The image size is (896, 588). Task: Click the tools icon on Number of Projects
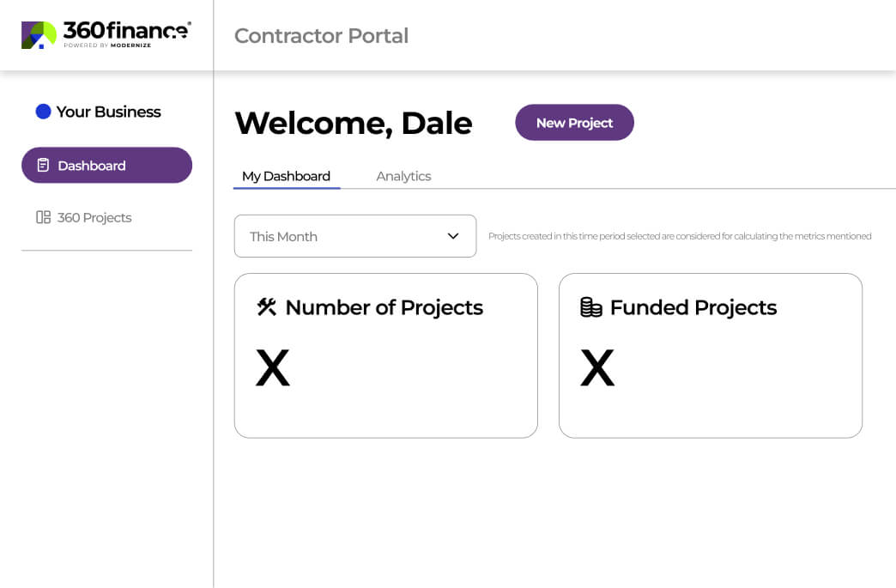tap(267, 307)
